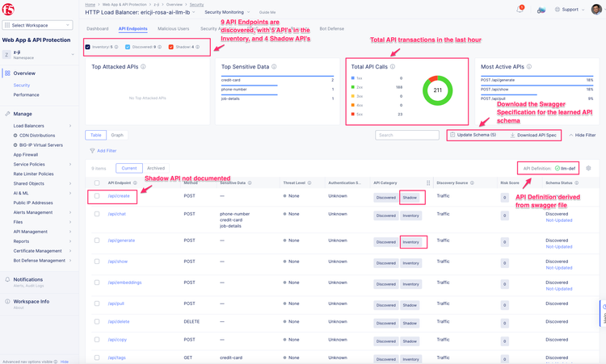
Task: Switch to the Malicious Users tab
Action: point(173,29)
